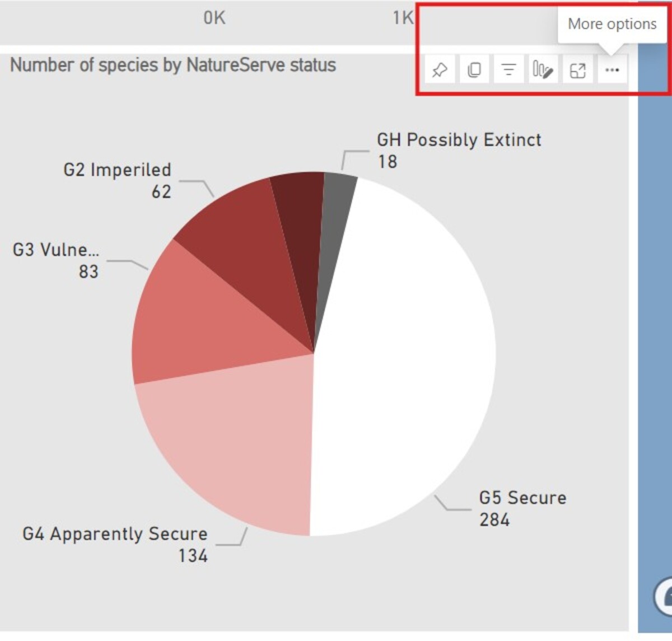Pin this visual using the pin icon
This screenshot has height=641, width=672.
pyautogui.click(x=440, y=70)
